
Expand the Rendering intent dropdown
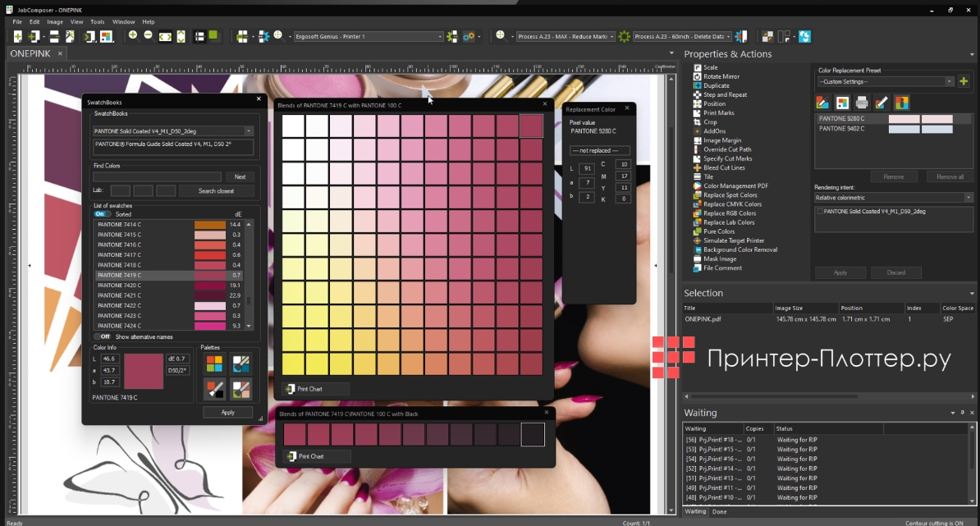click(x=969, y=198)
